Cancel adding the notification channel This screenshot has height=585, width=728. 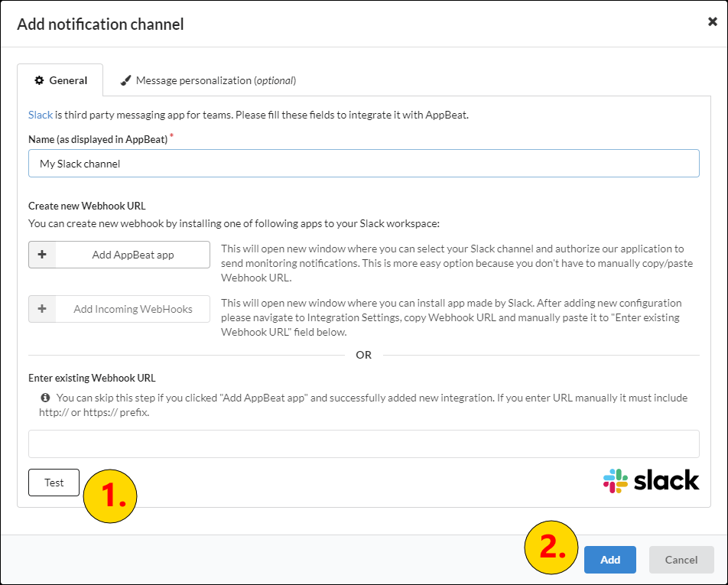coord(681,560)
